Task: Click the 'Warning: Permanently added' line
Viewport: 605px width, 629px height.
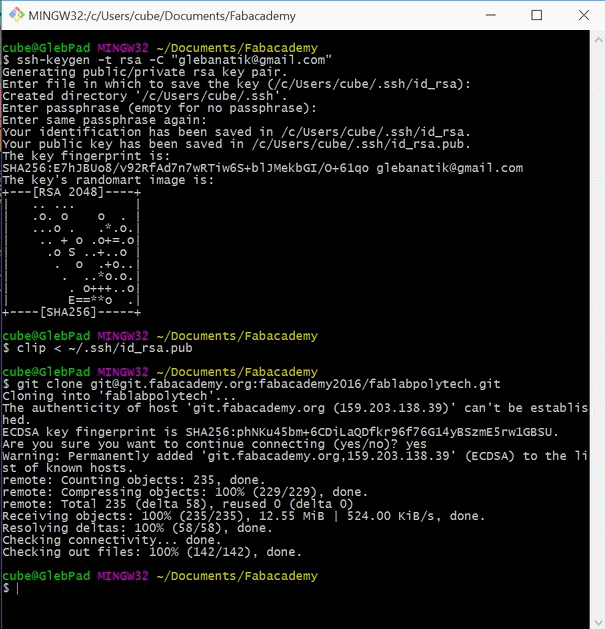Action: pos(295,462)
